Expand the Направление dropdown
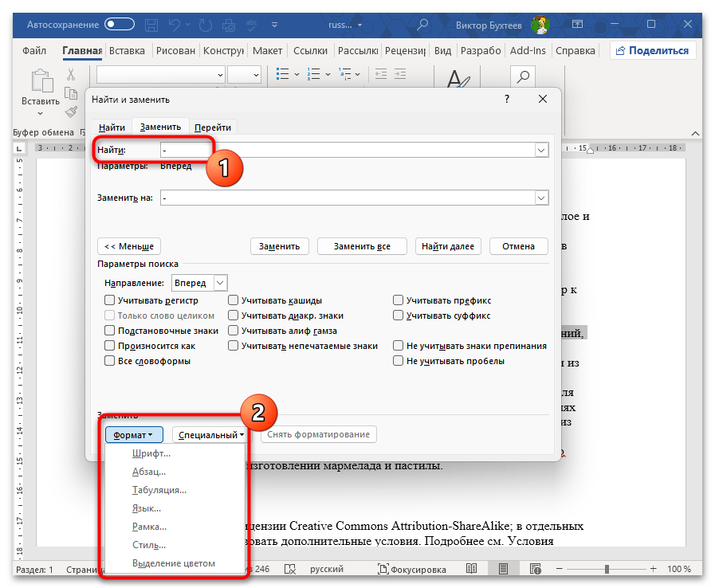 pos(221,283)
